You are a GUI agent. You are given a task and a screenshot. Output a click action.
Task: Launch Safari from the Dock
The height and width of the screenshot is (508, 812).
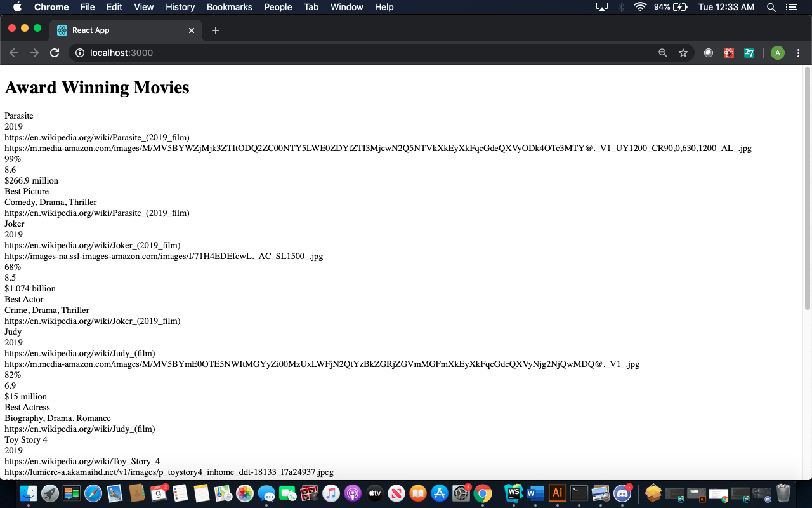(93, 493)
